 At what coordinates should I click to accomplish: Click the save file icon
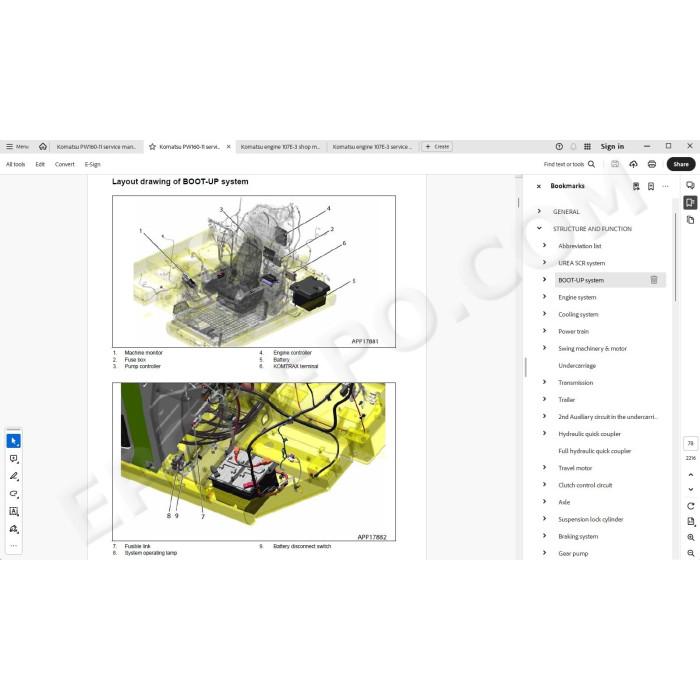615,164
